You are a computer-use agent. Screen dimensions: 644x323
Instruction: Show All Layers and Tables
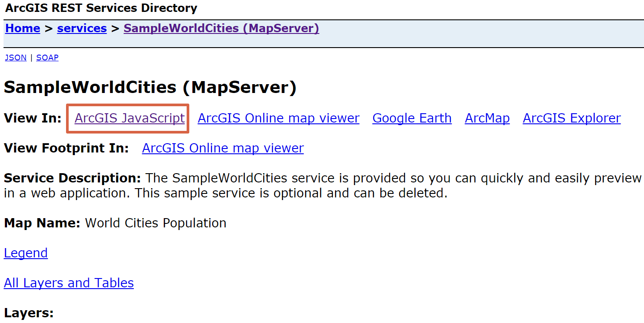pyautogui.click(x=69, y=283)
